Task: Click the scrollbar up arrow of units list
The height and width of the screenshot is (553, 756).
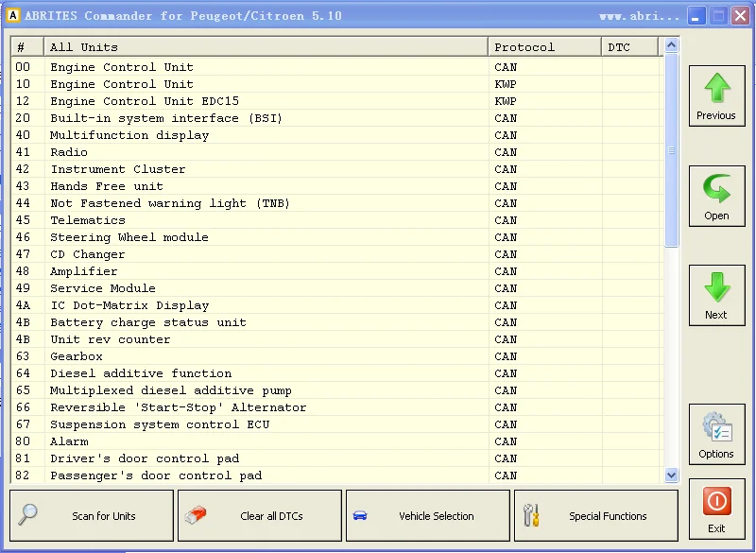Action: coord(671,45)
